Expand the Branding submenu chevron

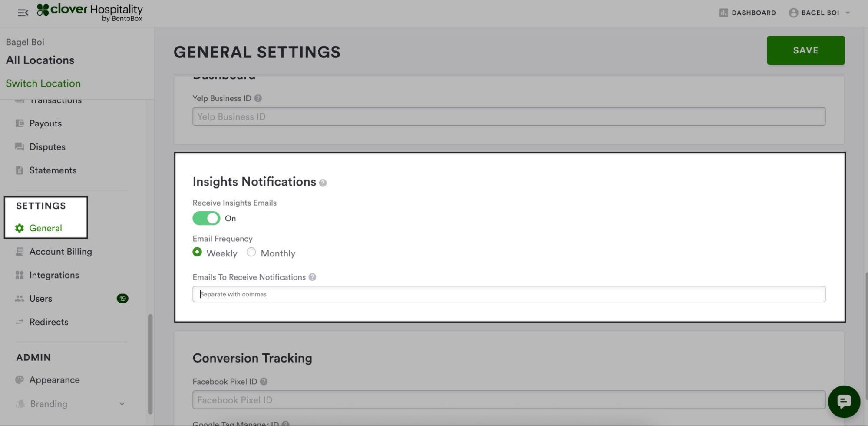122,404
